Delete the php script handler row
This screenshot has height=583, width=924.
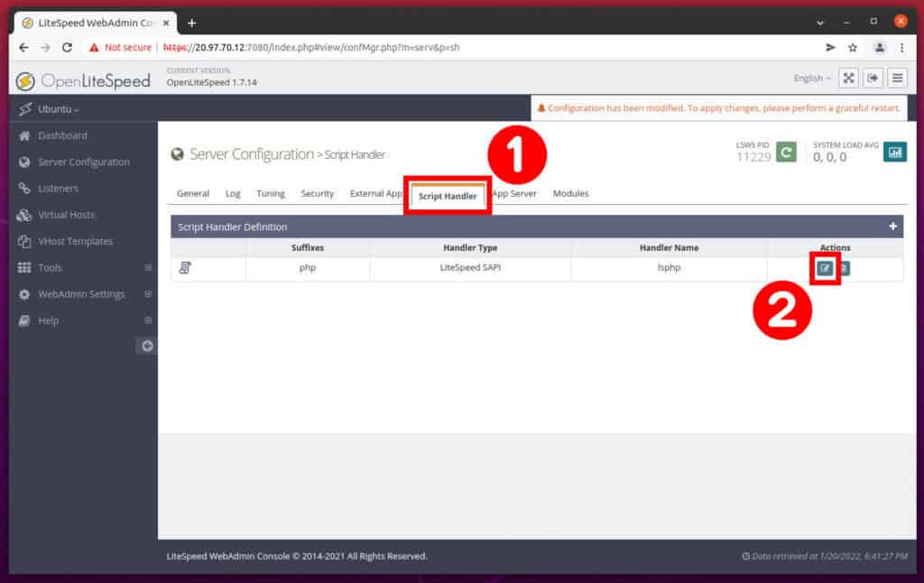(x=845, y=269)
